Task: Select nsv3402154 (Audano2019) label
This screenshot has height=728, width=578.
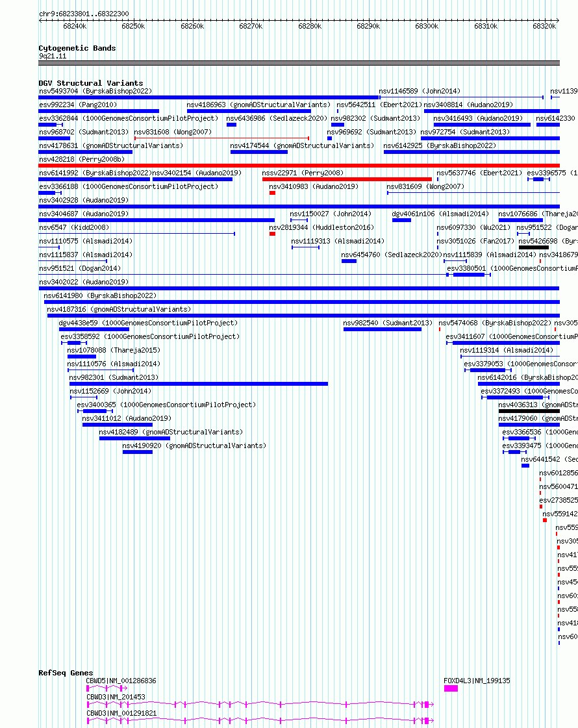Action: pos(197,173)
